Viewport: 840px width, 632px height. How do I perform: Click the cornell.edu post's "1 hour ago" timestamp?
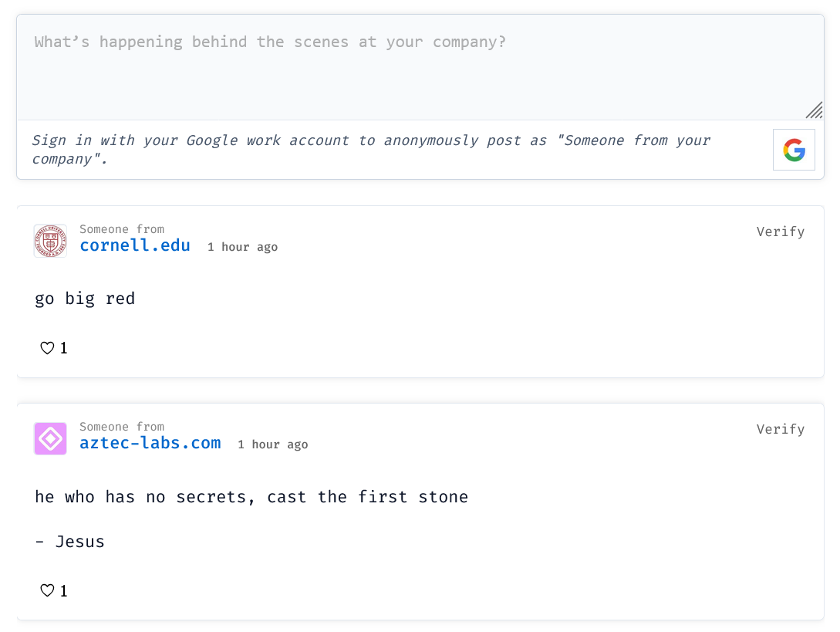[242, 247]
